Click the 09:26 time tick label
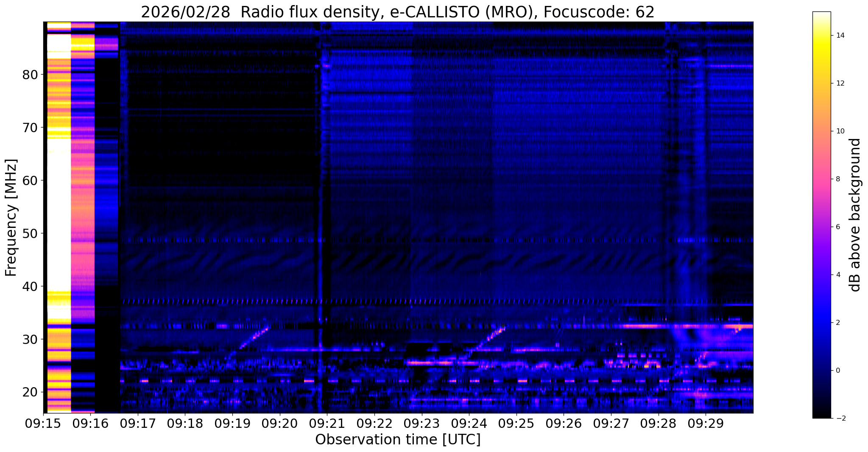This screenshot has width=868, height=452. tap(563, 424)
